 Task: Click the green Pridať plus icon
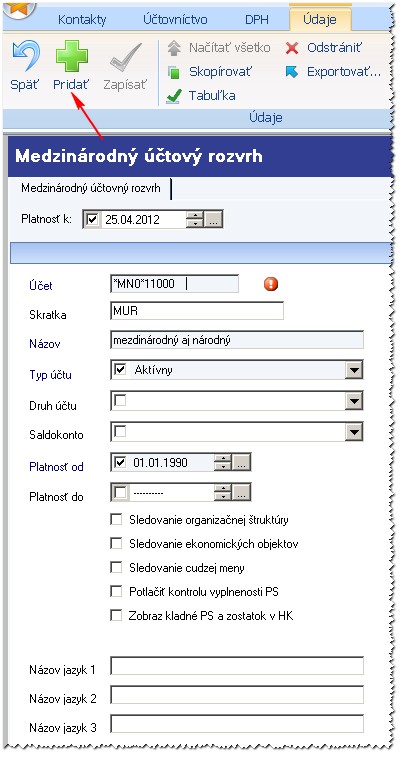click(x=72, y=56)
